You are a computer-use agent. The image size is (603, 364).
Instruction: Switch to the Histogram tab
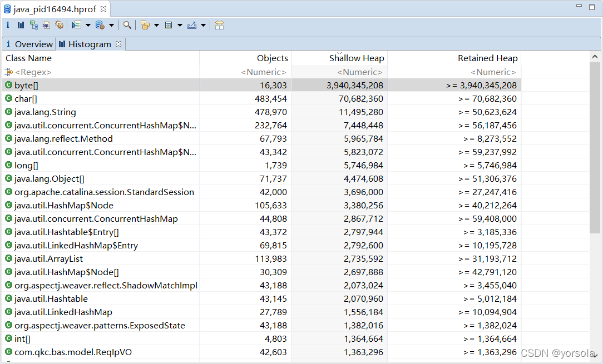coord(89,44)
